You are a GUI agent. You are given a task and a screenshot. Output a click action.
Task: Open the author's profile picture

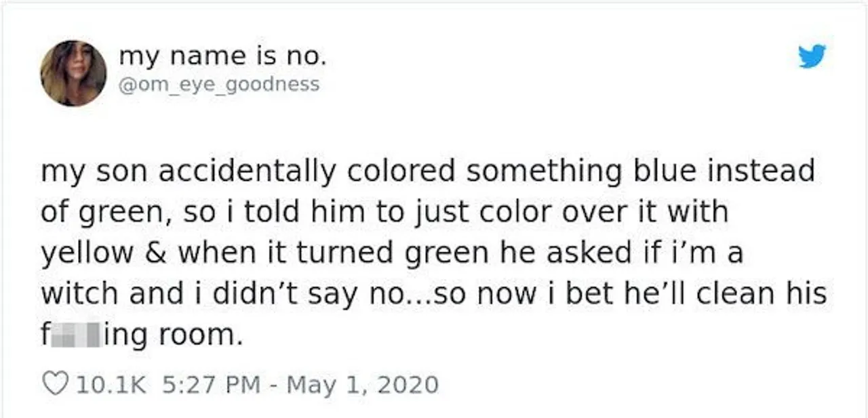(73, 73)
